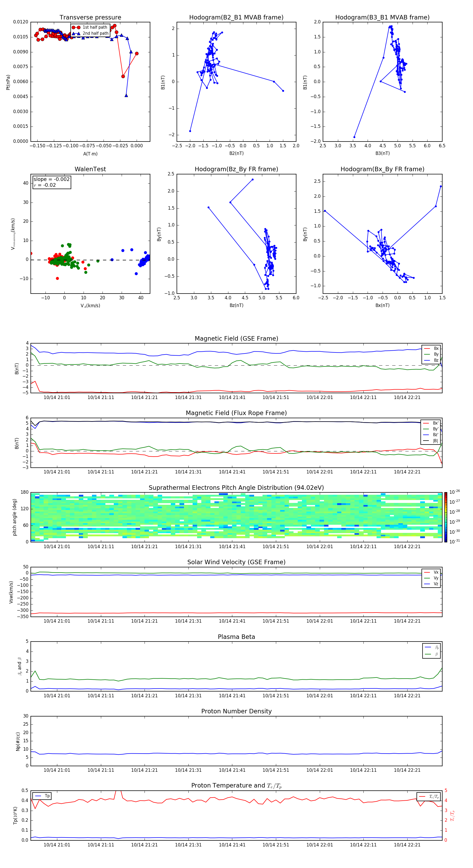473x868 pixels.
Task: Click the red right-side 'Te/Tp' axis label
Action: pyautogui.click(x=452, y=816)
